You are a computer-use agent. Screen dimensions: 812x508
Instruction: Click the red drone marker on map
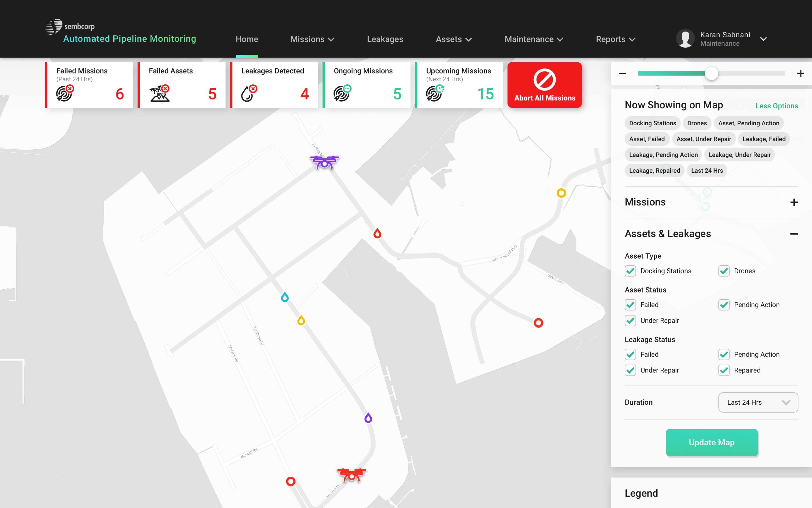[x=351, y=475]
